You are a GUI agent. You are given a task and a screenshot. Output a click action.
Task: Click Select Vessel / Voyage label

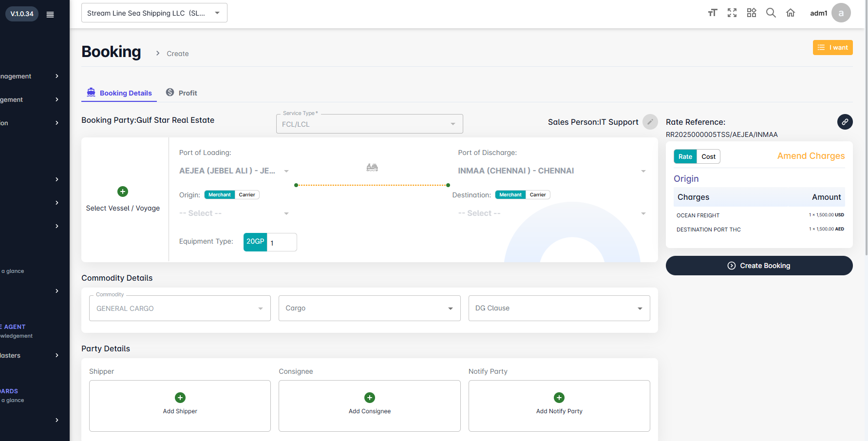[123, 208]
